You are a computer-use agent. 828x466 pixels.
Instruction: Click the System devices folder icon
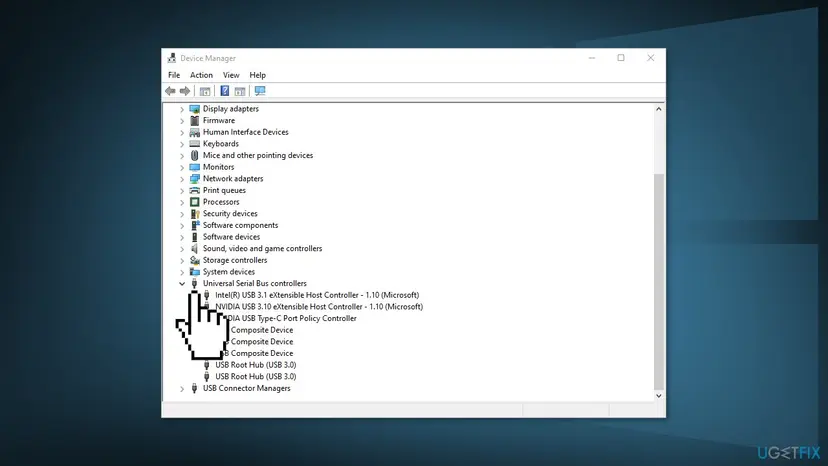point(194,272)
